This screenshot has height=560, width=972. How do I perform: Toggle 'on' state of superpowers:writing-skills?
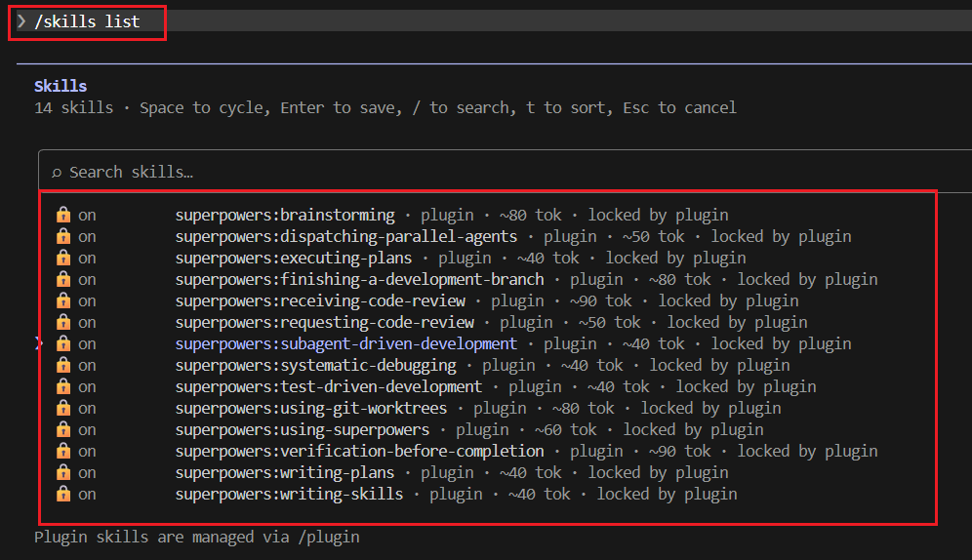click(x=87, y=495)
